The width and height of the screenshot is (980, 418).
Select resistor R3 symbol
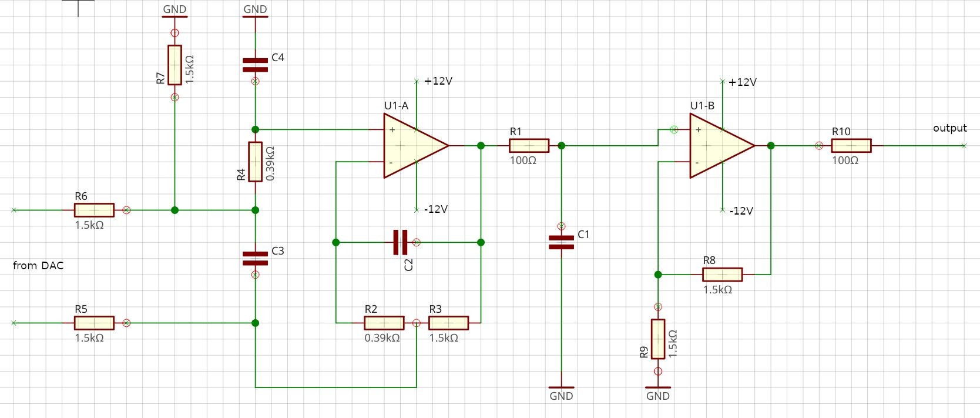[x=449, y=323]
